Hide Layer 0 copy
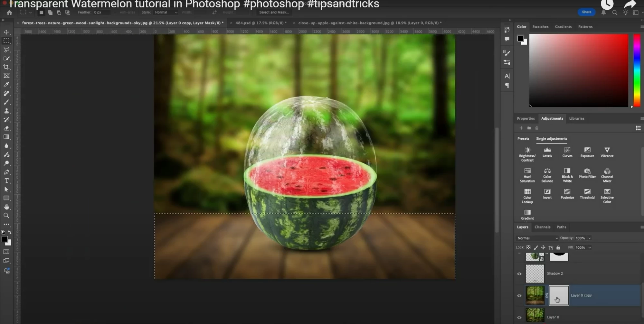The width and height of the screenshot is (644, 324). (x=519, y=295)
